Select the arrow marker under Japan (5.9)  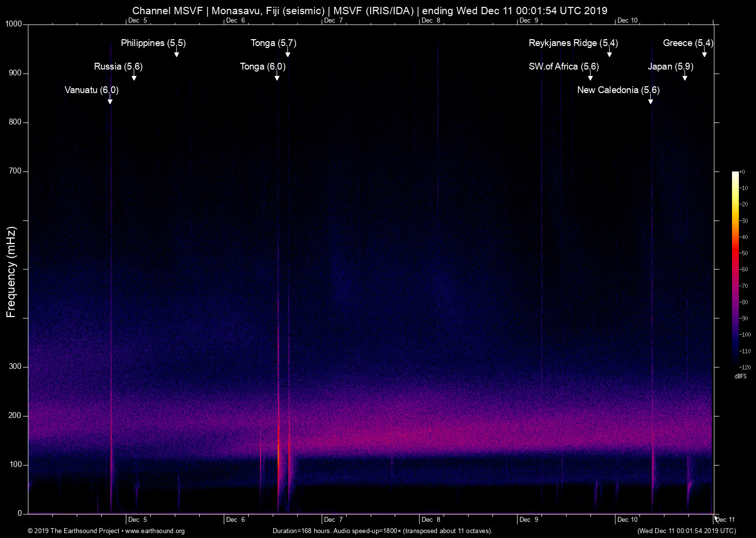pyautogui.click(x=685, y=76)
